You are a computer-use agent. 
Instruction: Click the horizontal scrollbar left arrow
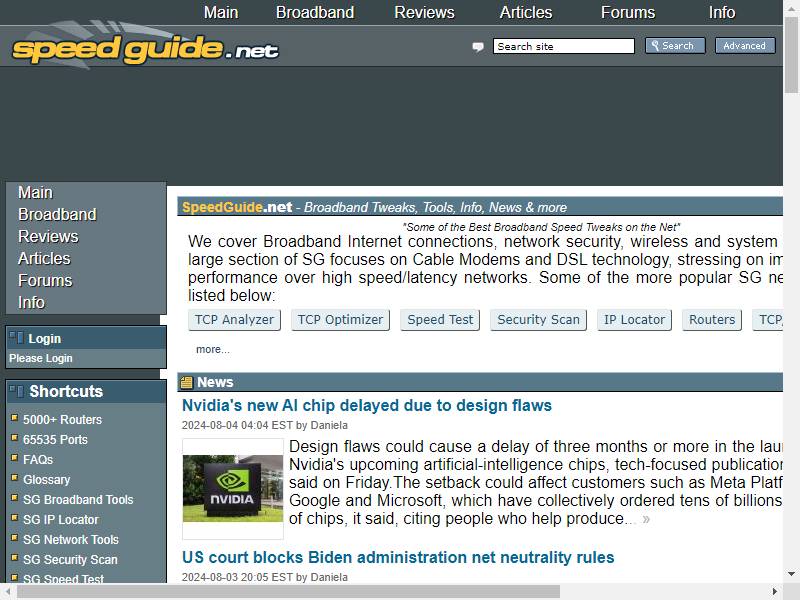point(8,592)
